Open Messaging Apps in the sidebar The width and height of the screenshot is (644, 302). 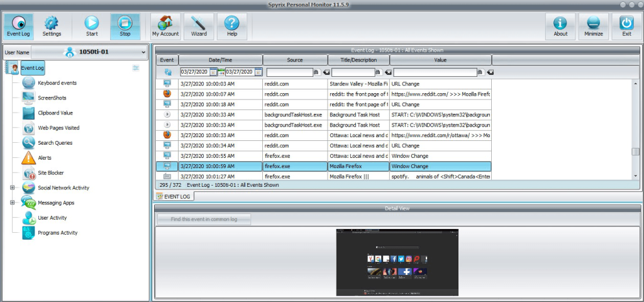(56, 203)
